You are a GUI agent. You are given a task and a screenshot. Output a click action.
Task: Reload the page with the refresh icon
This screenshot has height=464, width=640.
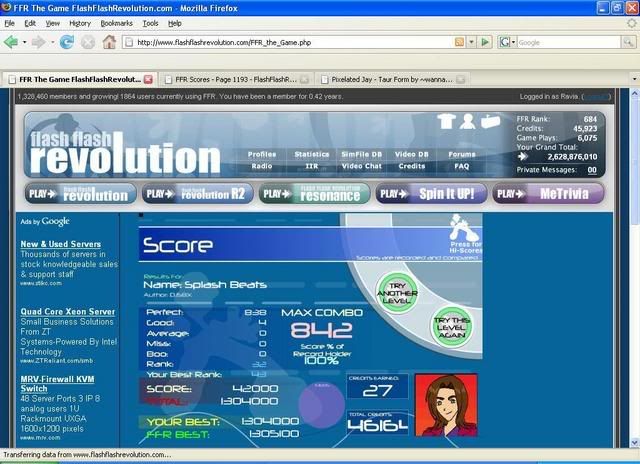(x=67, y=42)
